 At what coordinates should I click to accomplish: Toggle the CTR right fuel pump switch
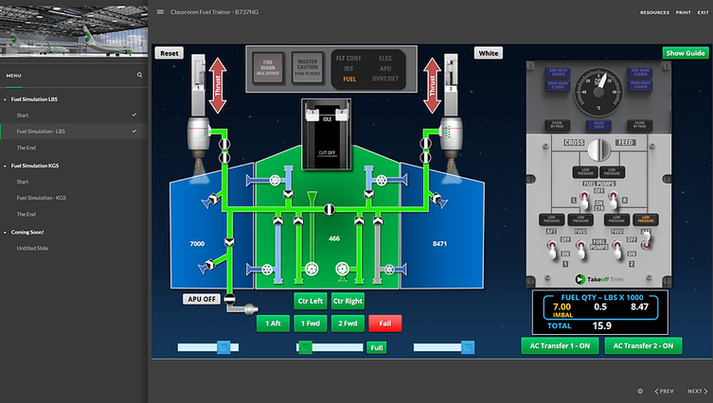pyautogui.click(x=613, y=200)
